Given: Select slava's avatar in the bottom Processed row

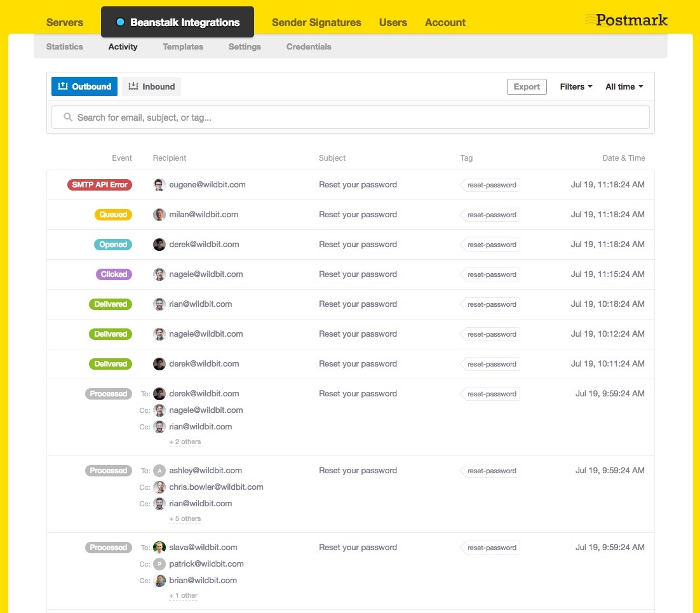Looking at the screenshot, I should 159,547.
